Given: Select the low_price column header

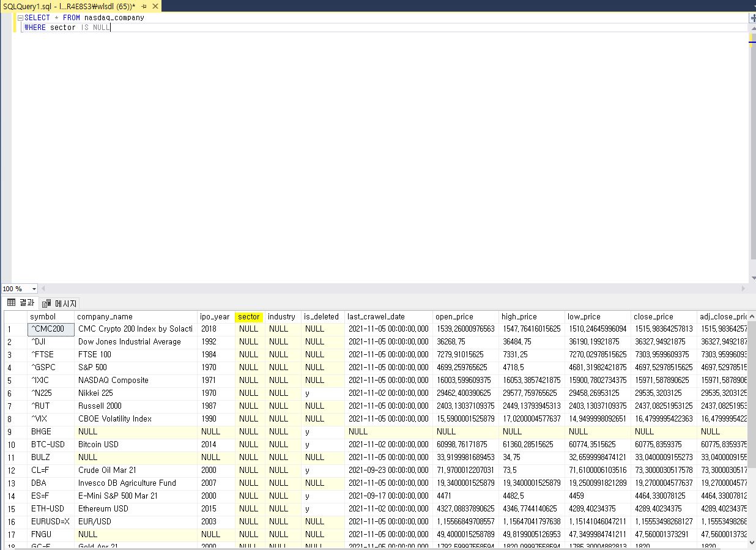Looking at the screenshot, I should 598,317.
